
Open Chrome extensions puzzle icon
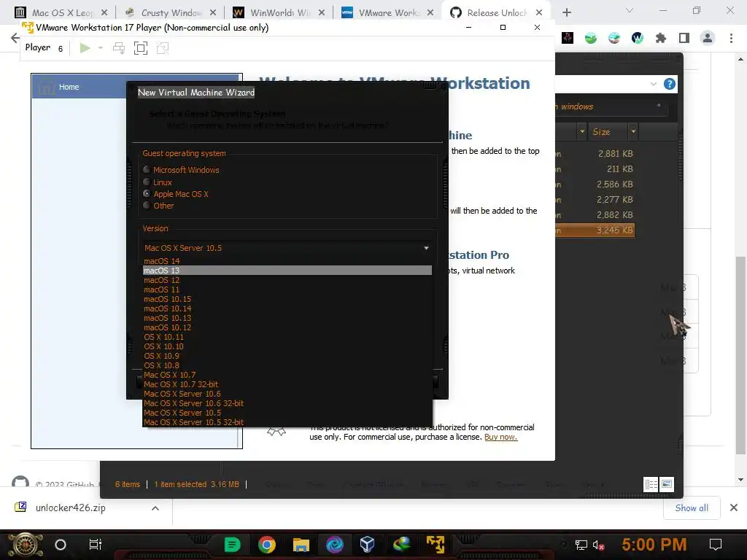tap(661, 38)
